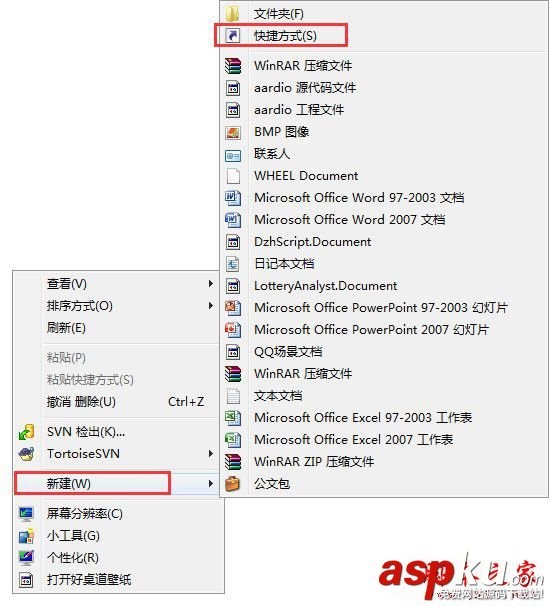This screenshot has height=606, width=549.
Task: Click the 打开好桌道壁纸 wallpaper icon
Action: 26,580
